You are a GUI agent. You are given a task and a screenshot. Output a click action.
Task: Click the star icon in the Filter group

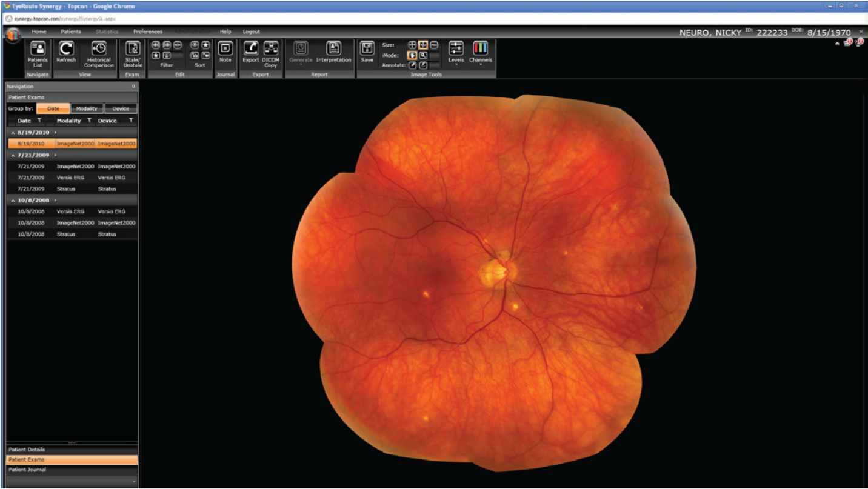(x=156, y=55)
